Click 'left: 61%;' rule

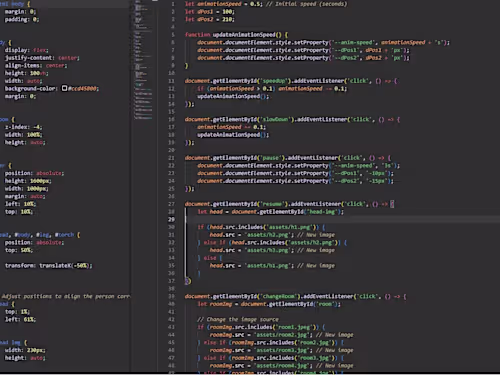pyautogui.click(x=20, y=319)
